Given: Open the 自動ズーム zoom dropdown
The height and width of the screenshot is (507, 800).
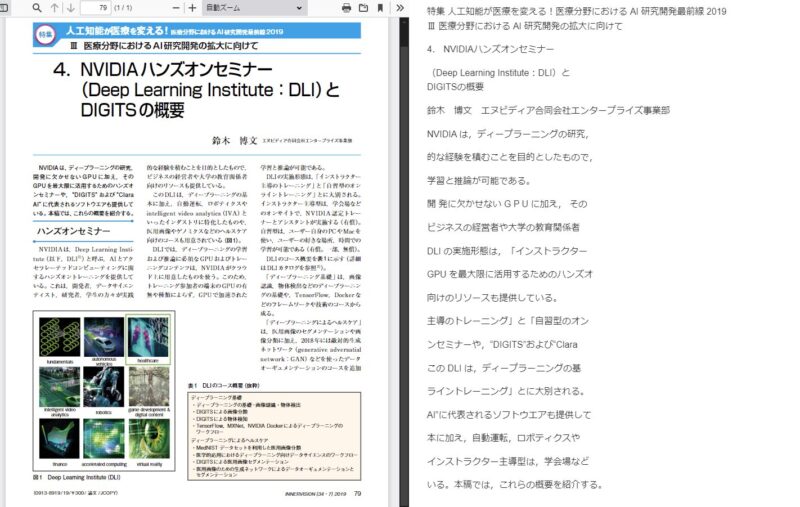Looking at the screenshot, I should (x=254, y=8).
